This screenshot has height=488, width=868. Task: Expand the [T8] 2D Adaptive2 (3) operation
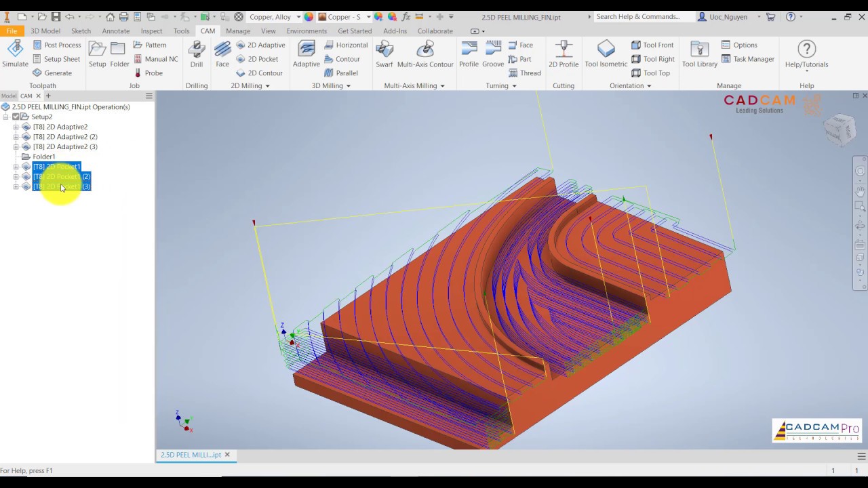pos(16,146)
